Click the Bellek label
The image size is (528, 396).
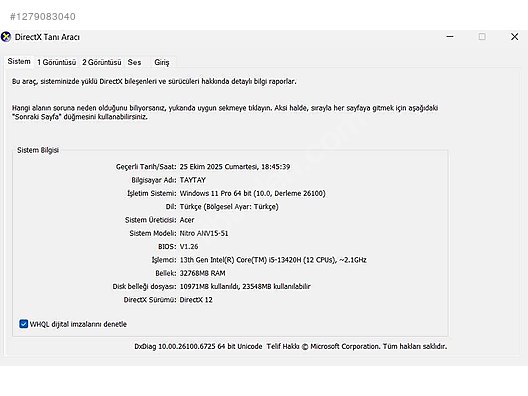click(x=166, y=273)
